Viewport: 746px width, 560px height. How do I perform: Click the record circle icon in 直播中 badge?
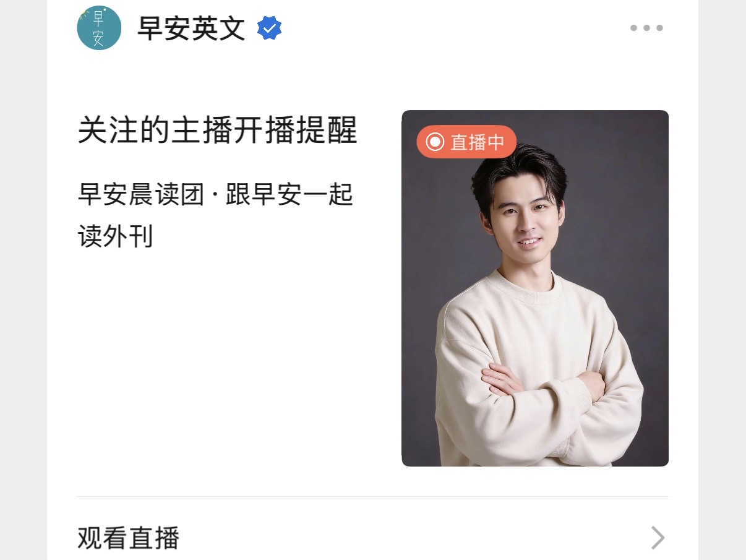pos(435,142)
